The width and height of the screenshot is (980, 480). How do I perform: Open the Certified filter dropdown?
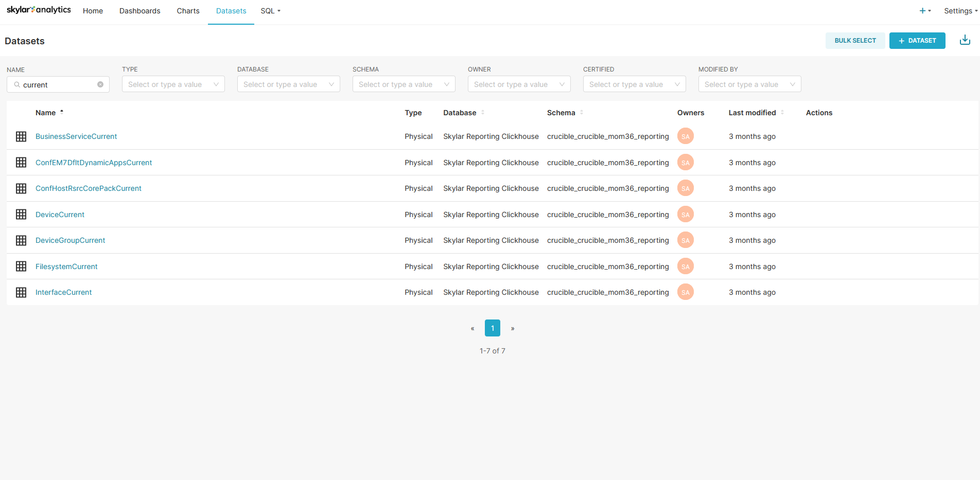pyautogui.click(x=635, y=84)
